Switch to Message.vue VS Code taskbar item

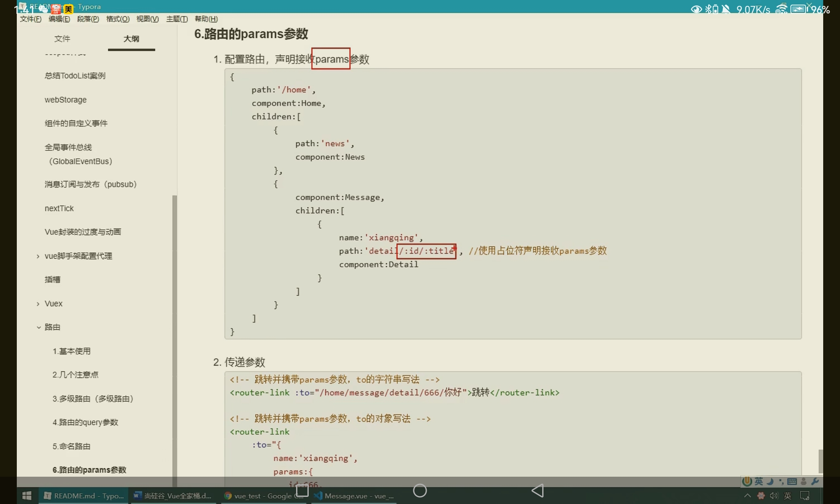coord(354,496)
